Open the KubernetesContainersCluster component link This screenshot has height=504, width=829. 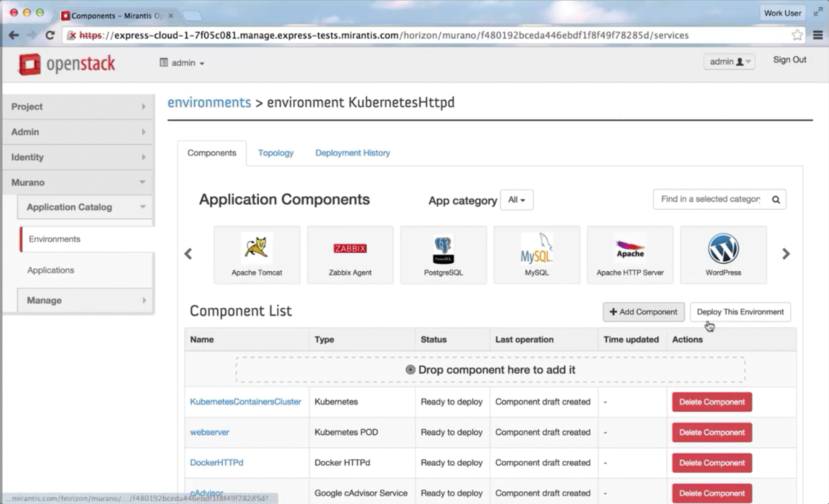pos(246,402)
